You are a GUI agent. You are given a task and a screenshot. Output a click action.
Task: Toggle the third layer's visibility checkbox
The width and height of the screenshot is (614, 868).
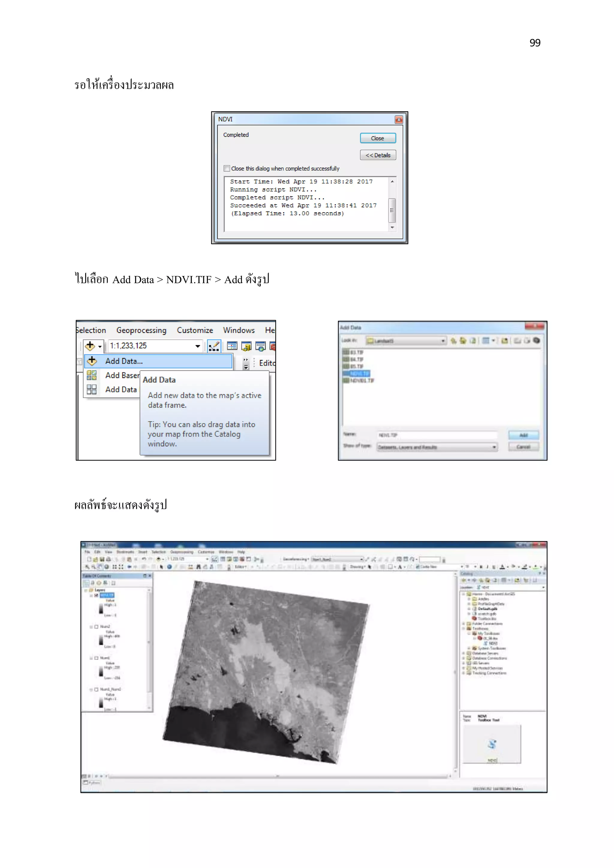point(97,658)
